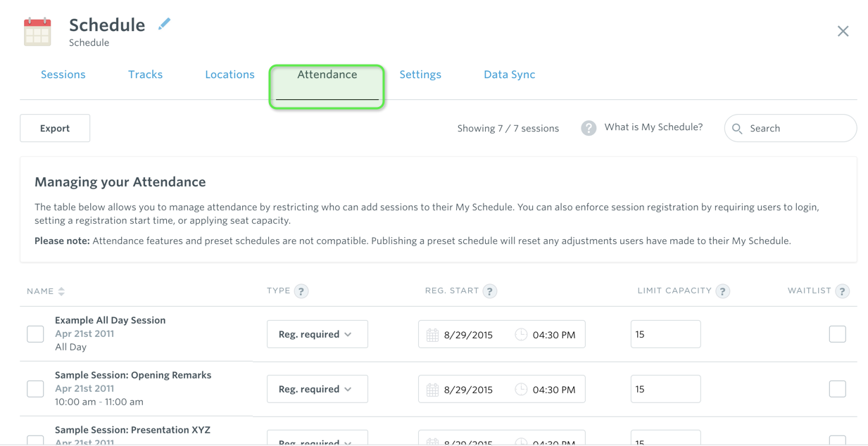868x446 pixels.
Task: Open the REG. START column help icon
Action: pos(490,291)
